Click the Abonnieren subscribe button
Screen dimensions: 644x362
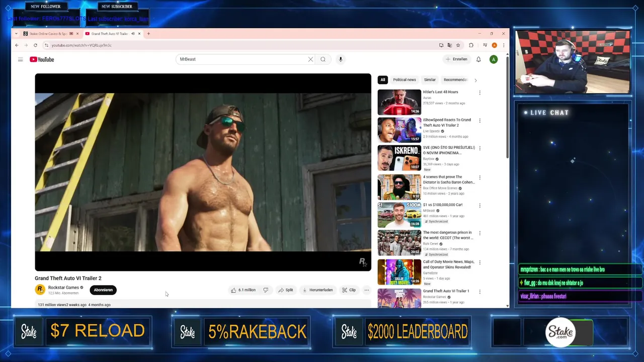point(103,290)
